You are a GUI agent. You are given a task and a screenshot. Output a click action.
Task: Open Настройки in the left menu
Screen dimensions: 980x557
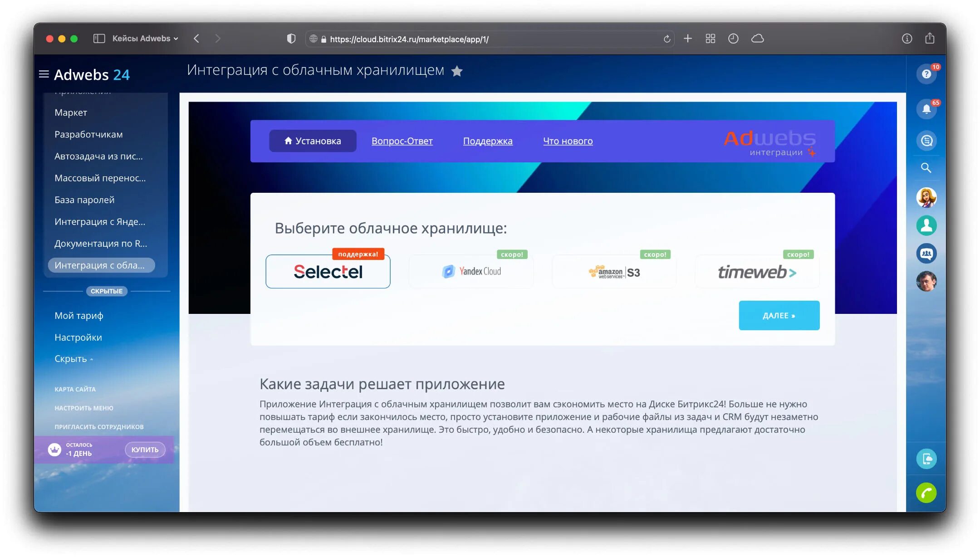pyautogui.click(x=78, y=337)
